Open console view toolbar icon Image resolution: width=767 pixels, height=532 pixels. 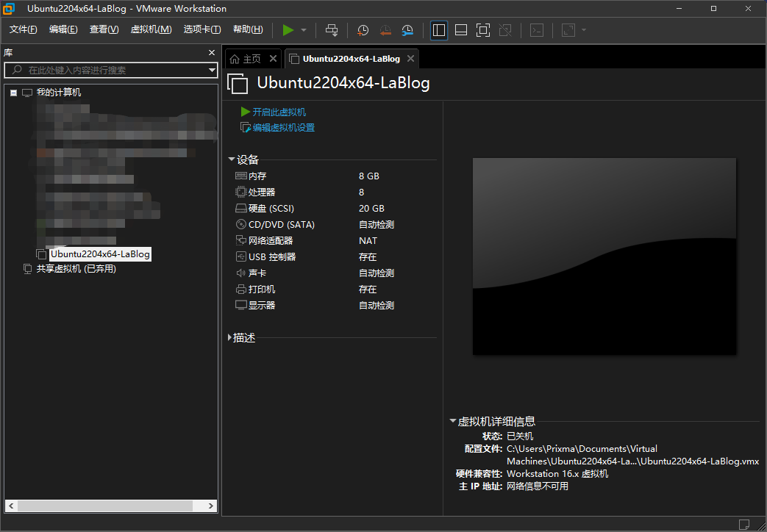click(537, 30)
